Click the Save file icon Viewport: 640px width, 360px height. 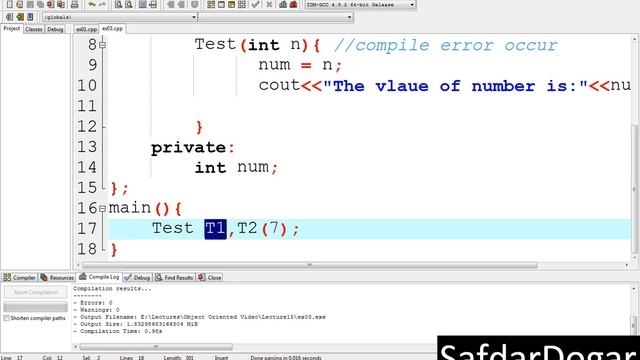30,4
